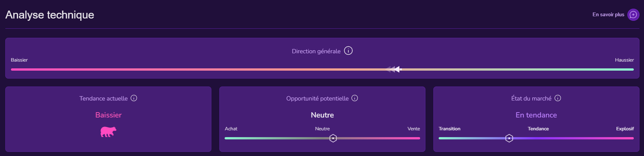Click the Vente label on opportunity slider
Viewport: 644px width, 156px height.
tap(414, 129)
